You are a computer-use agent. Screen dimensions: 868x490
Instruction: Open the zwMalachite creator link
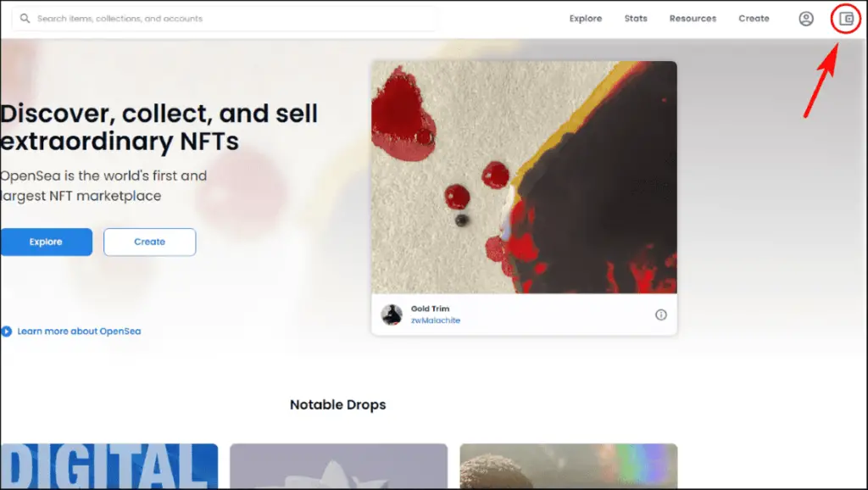(435, 320)
